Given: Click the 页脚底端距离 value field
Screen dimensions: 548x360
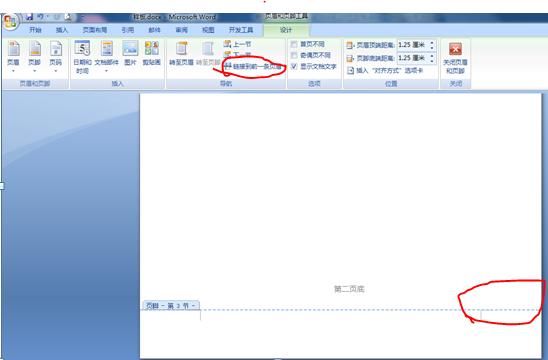Looking at the screenshot, I should coord(412,58).
